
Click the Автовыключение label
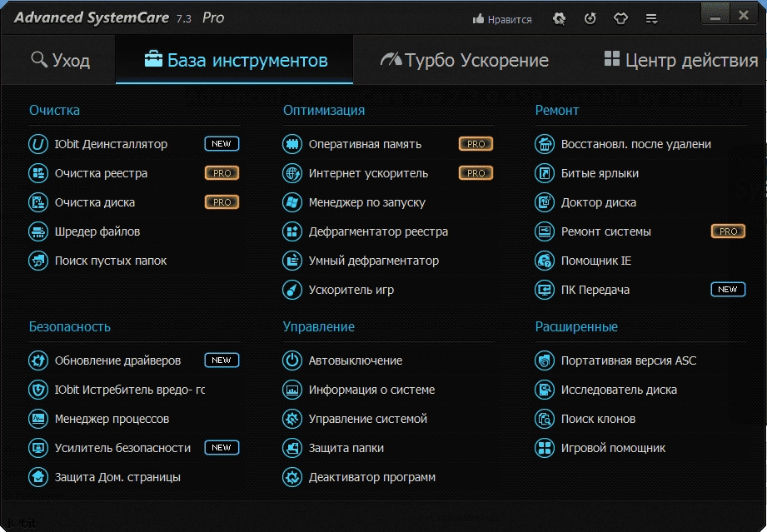[356, 360]
